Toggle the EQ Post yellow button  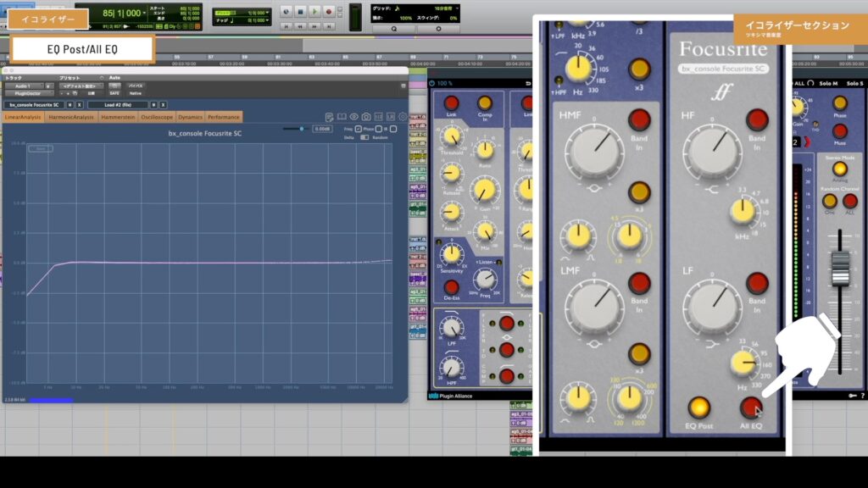coord(698,408)
